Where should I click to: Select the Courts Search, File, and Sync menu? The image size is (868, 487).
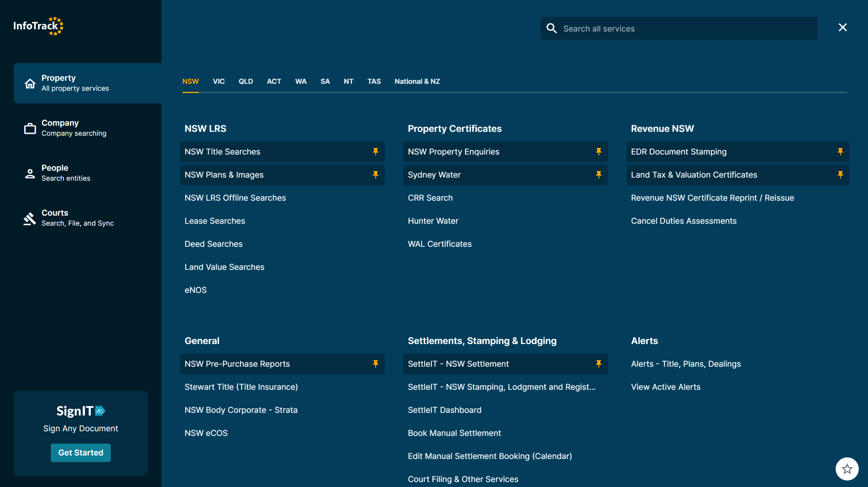click(x=88, y=218)
